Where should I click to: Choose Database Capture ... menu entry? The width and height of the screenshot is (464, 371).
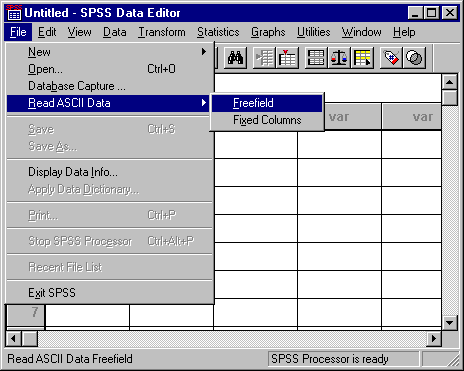coord(110,86)
